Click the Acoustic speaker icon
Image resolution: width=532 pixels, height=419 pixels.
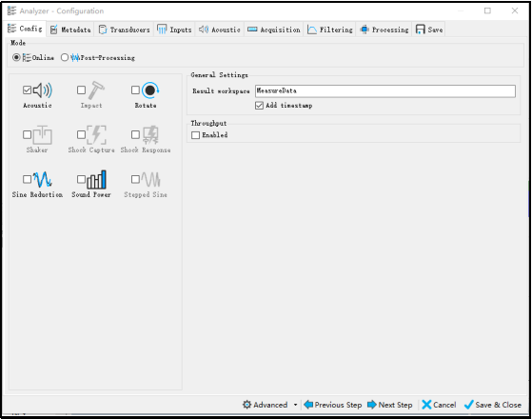(43, 90)
